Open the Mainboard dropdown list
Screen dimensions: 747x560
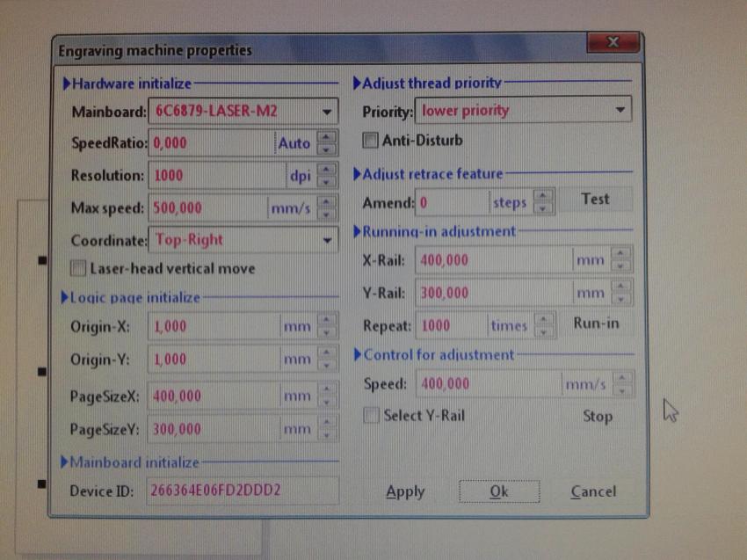pyautogui.click(x=327, y=112)
